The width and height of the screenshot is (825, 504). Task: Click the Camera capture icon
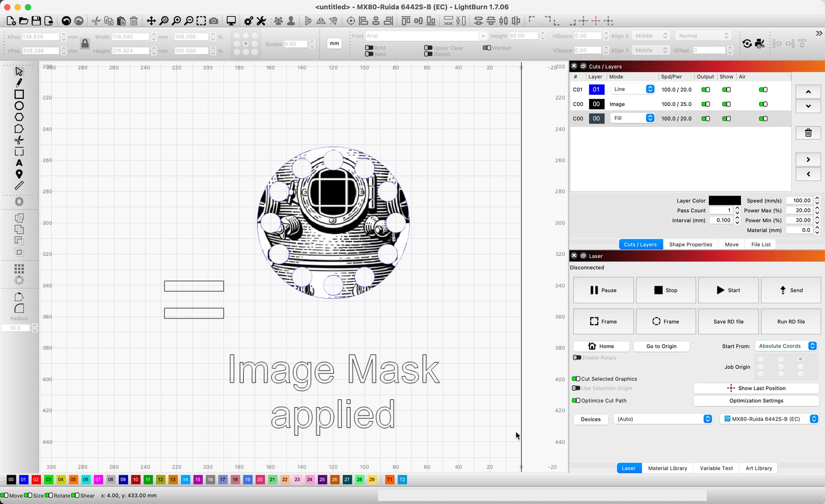click(x=214, y=21)
